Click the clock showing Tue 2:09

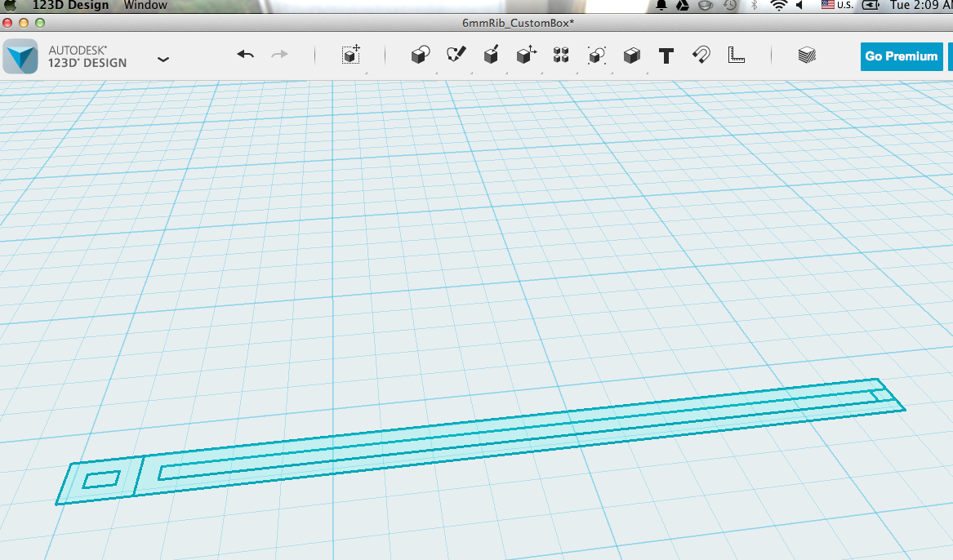[921, 5]
